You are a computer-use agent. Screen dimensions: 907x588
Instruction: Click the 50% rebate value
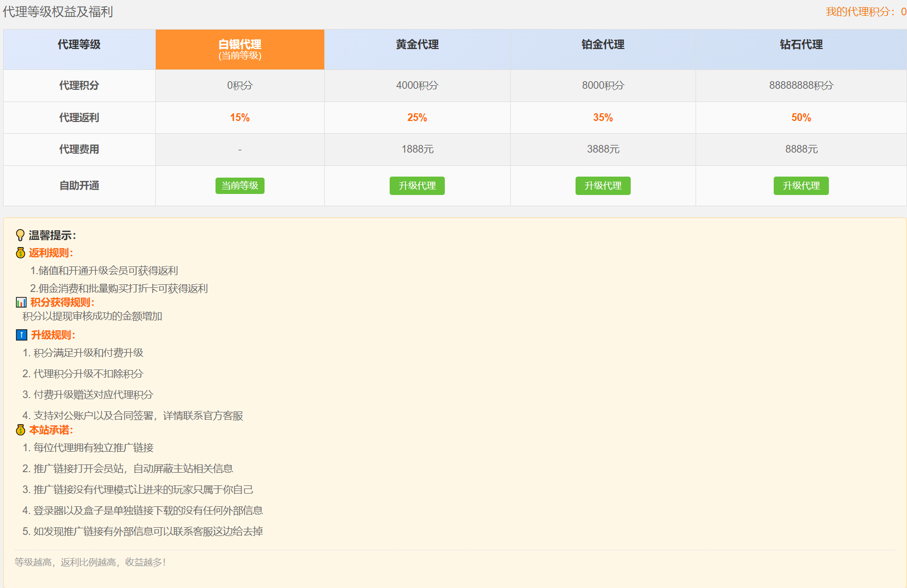pyautogui.click(x=801, y=117)
